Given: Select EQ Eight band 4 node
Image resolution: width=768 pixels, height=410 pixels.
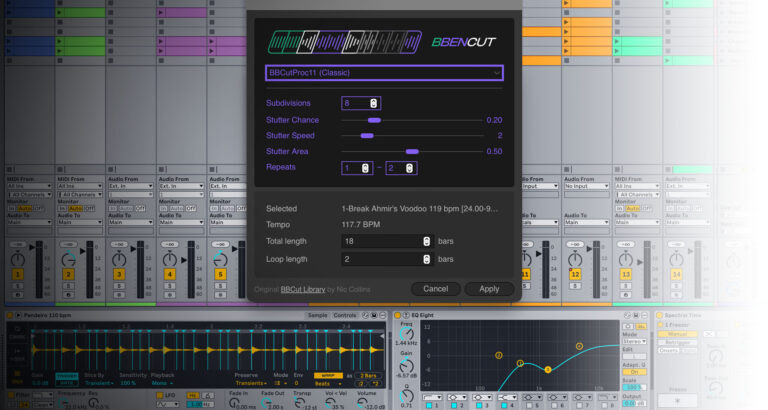Looking at the screenshot, I should pos(579,346).
